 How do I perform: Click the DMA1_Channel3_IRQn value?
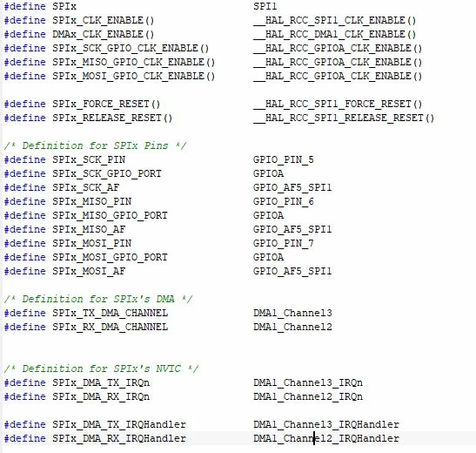coord(308,382)
